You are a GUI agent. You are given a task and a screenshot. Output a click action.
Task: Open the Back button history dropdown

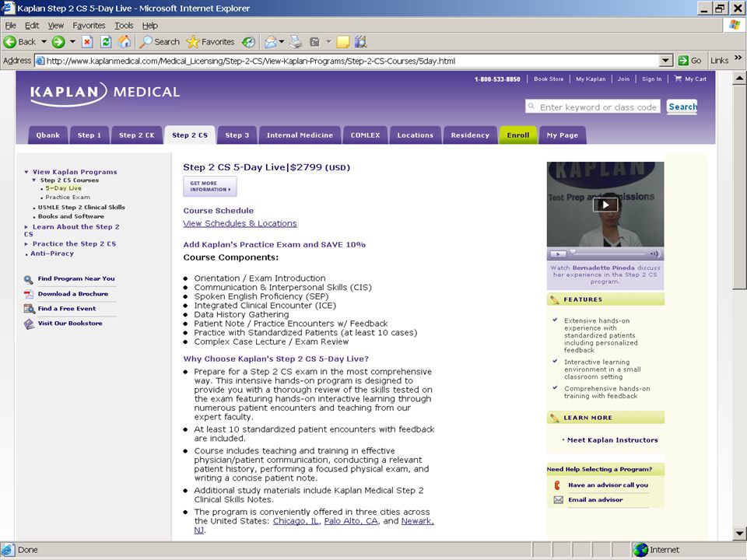pos(44,42)
